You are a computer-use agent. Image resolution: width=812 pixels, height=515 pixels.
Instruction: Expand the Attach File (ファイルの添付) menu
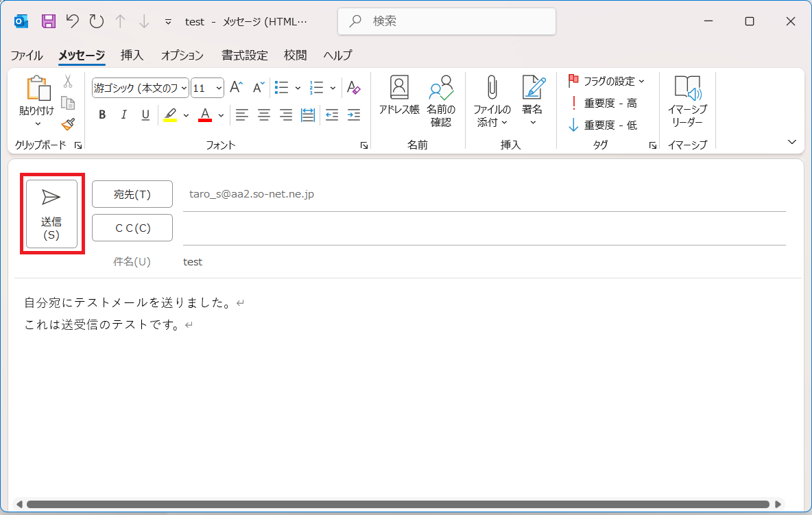coord(492,115)
